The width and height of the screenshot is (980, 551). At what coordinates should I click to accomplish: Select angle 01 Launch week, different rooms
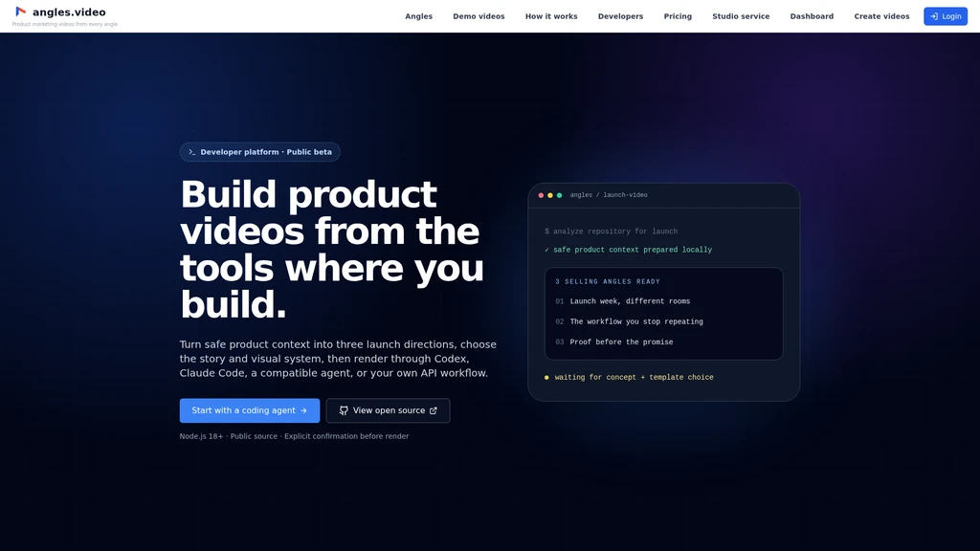coord(622,301)
